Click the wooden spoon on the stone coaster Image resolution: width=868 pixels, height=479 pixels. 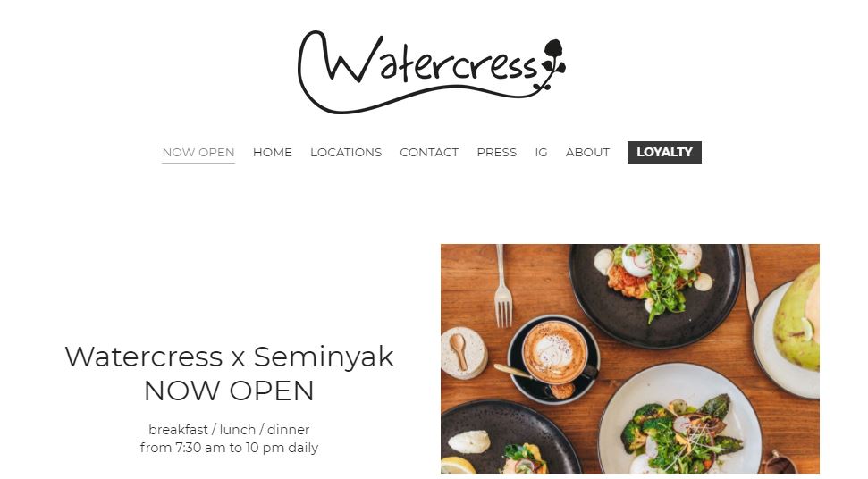click(459, 350)
